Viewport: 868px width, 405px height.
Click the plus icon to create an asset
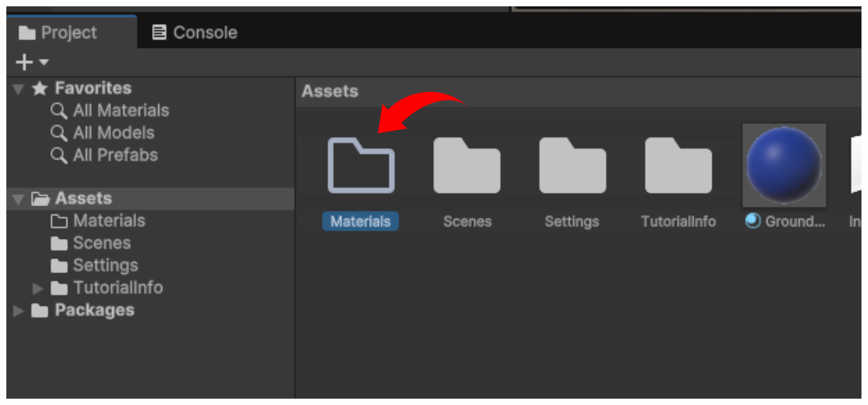click(24, 62)
